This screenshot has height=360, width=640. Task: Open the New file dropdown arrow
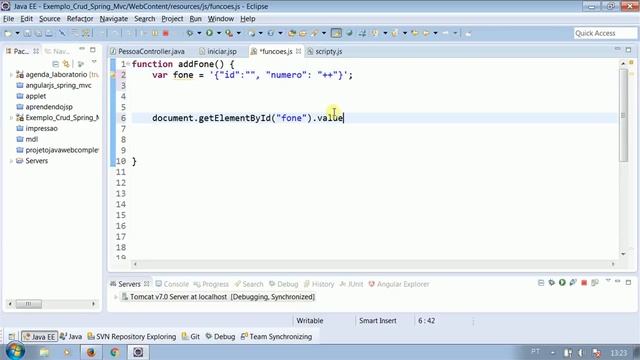coord(18,33)
